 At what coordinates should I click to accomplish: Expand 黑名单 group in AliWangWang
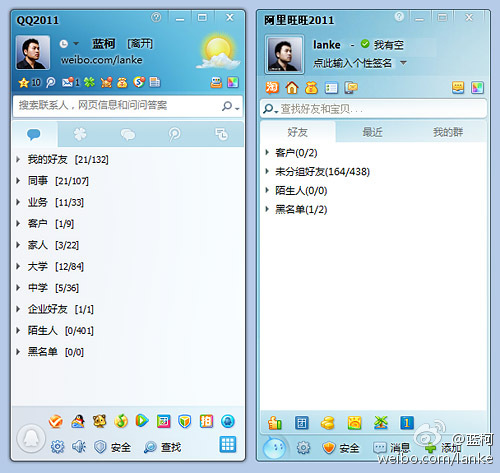coord(267,209)
